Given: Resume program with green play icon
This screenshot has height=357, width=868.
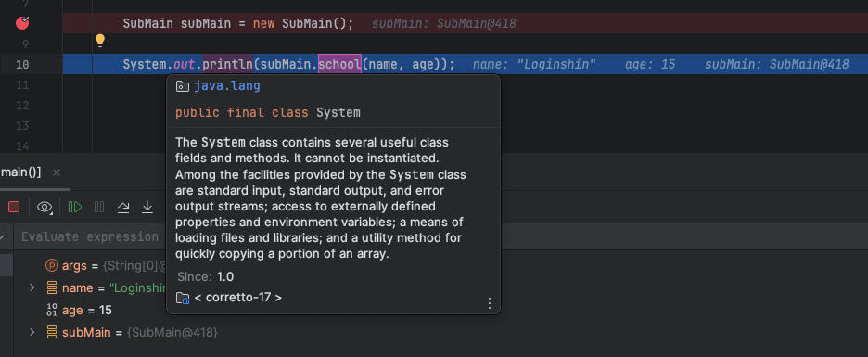Looking at the screenshot, I should tap(75, 207).
